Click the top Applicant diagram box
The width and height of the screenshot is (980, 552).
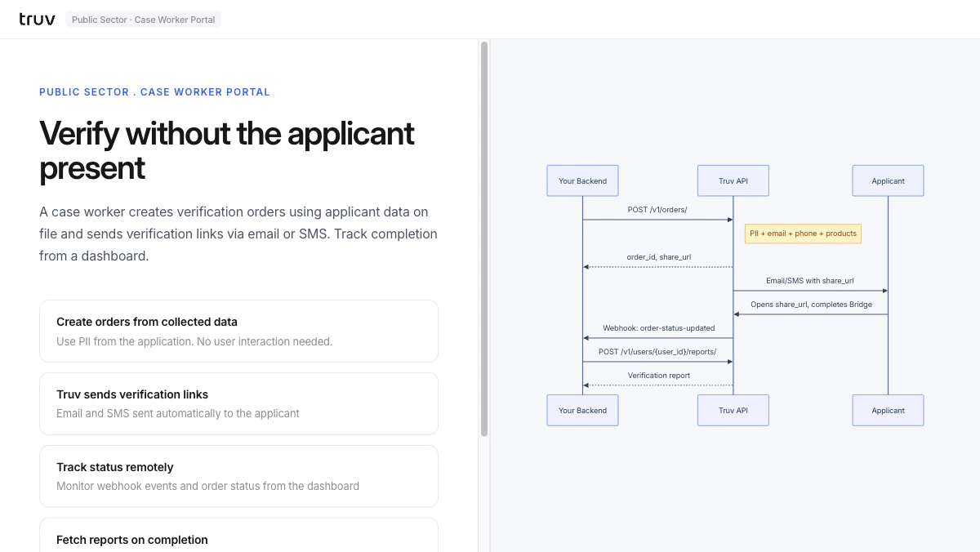(x=888, y=181)
